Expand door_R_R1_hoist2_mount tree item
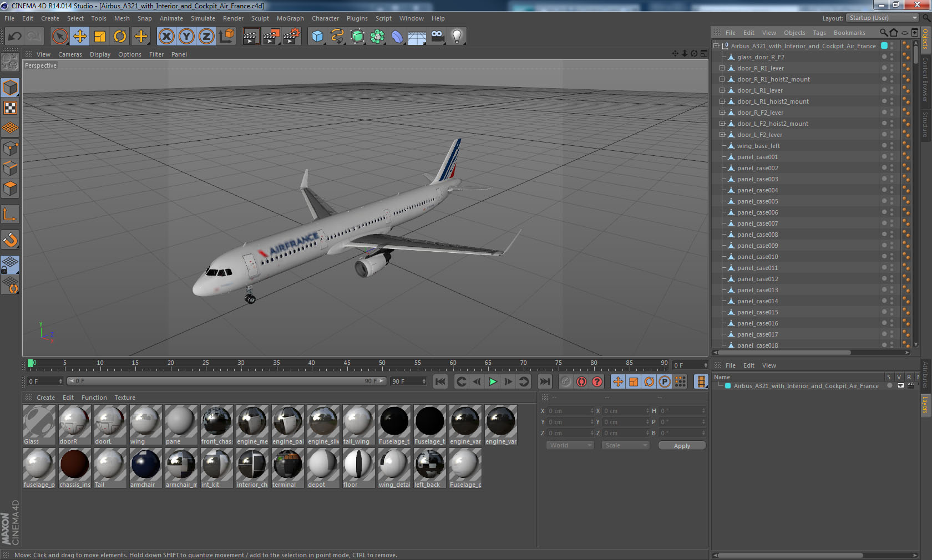 (722, 79)
